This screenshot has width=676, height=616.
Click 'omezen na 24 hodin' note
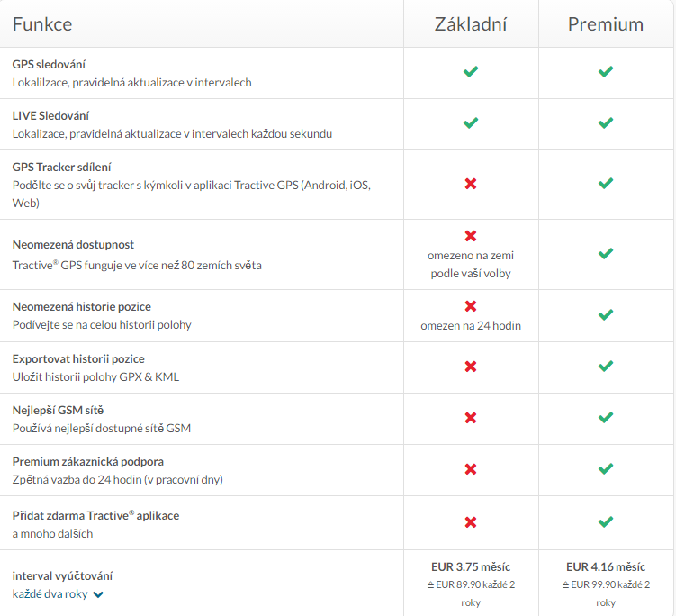coord(470,325)
